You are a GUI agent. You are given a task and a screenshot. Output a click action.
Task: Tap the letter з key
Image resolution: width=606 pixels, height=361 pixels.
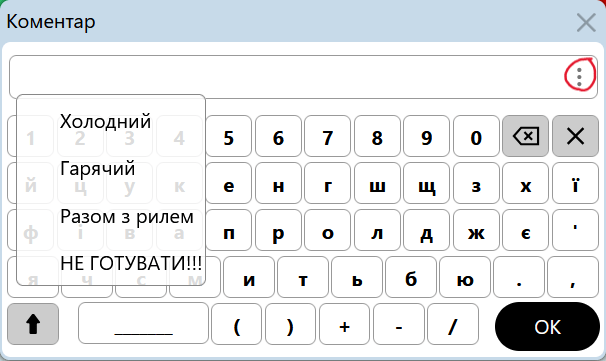[x=476, y=183]
